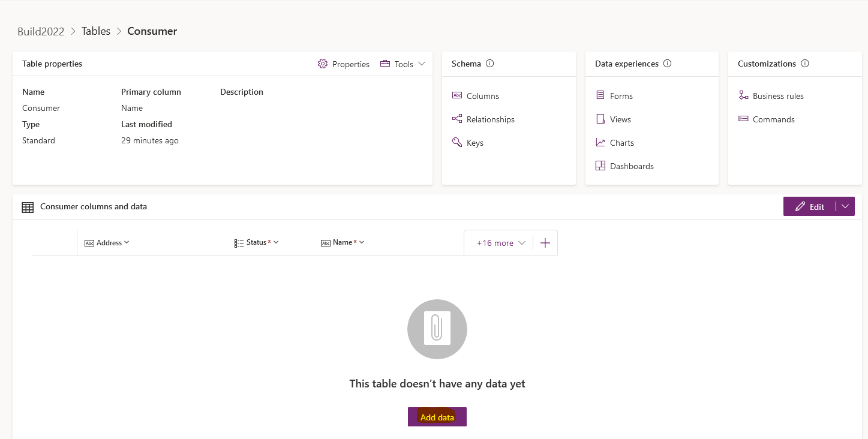Click the plus icon to add column
Screen dimensions: 868x439
coord(545,243)
